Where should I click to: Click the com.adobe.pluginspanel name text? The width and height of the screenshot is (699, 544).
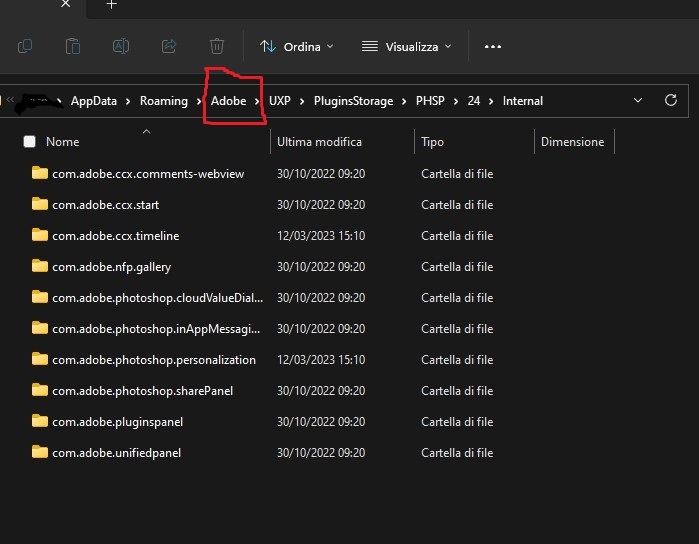coord(118,422)
